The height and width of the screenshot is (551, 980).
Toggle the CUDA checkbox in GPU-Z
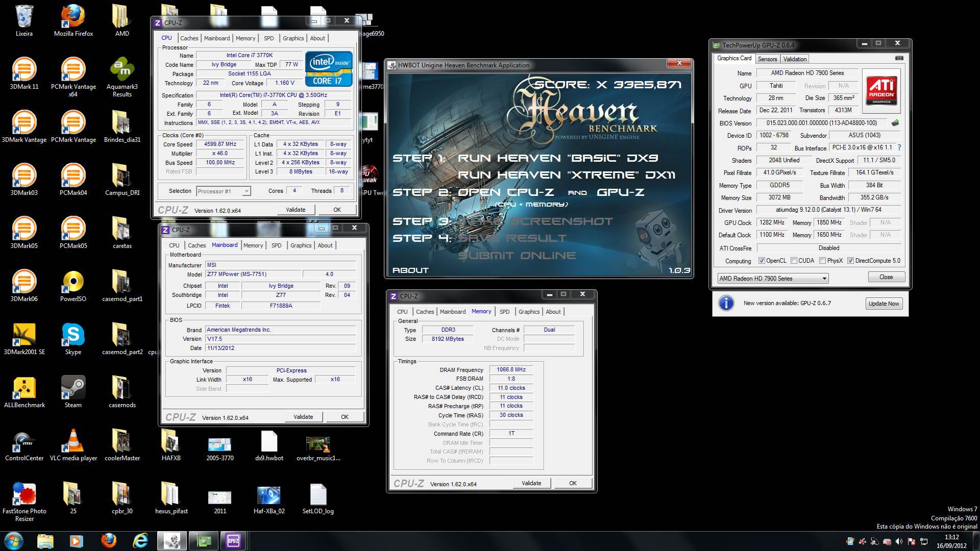pos(794,261)
